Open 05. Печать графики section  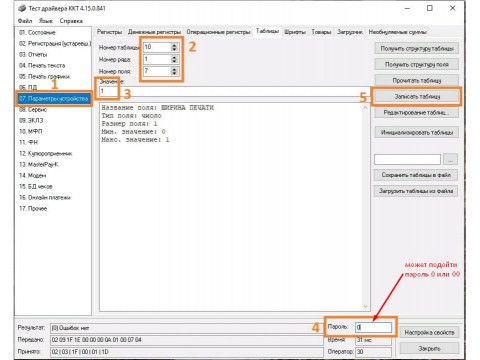44,76
